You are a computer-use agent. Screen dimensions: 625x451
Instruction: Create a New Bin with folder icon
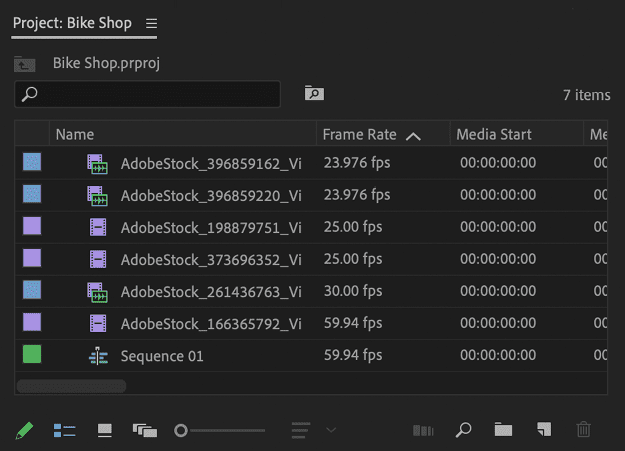point(503,429)
